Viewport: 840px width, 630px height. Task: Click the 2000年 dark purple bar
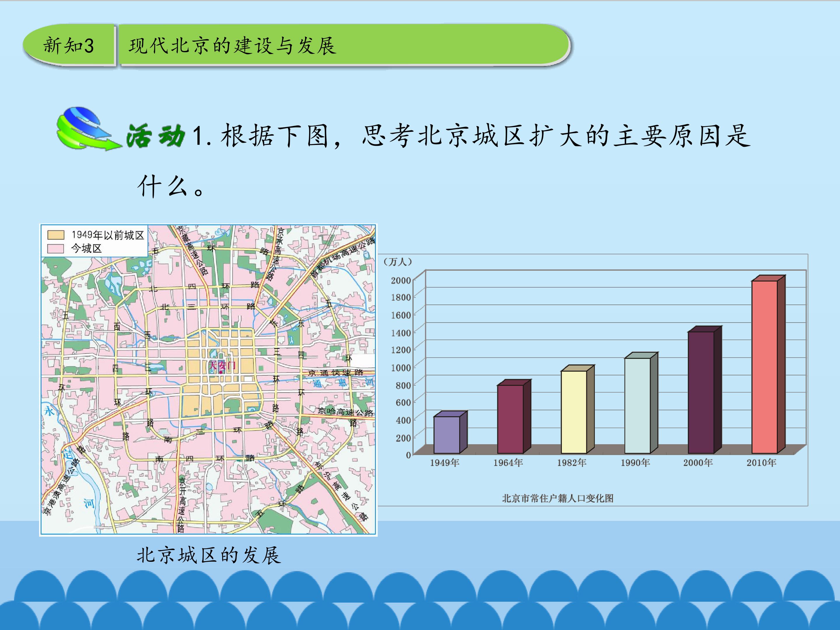(701, 392)
